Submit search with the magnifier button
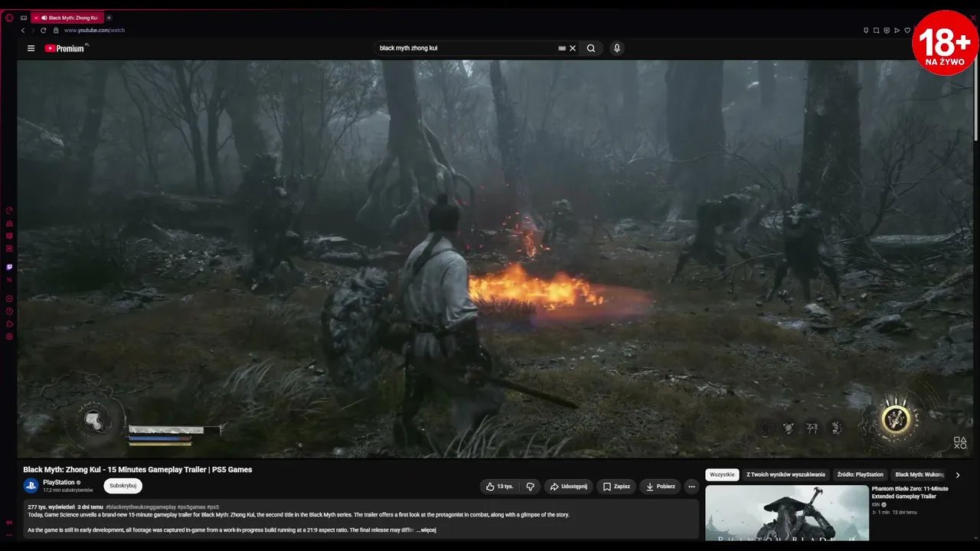The width and height of the screenshot is (980, 551). pos(591,48)
